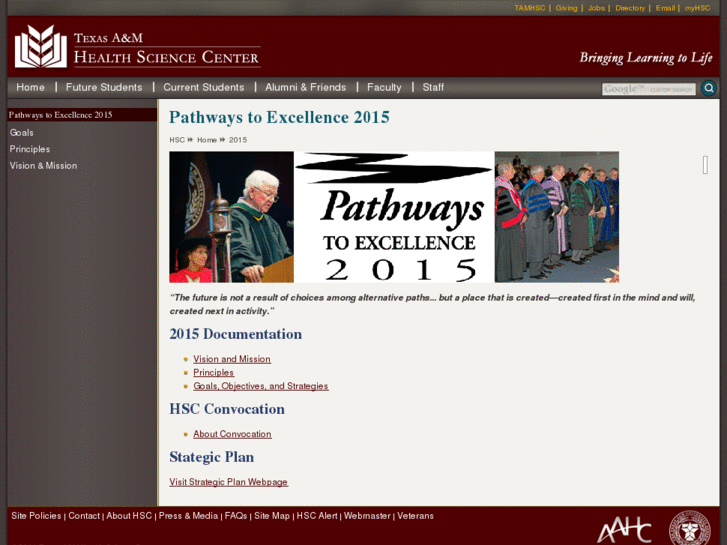The image size is (727, 545).
Task: Select Pathways to Excellence 2015 sidebar item
Action: click(82, 115)
